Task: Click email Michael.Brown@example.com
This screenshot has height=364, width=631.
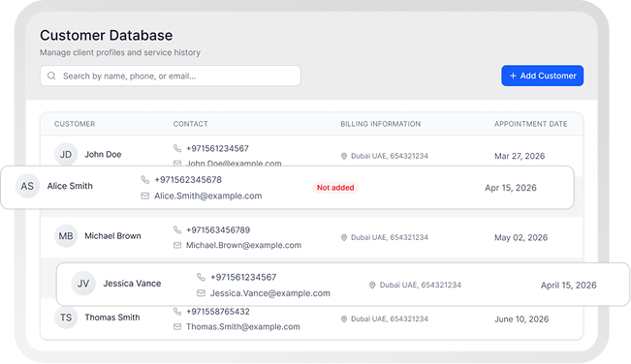Action: click(x=243, y=246)
